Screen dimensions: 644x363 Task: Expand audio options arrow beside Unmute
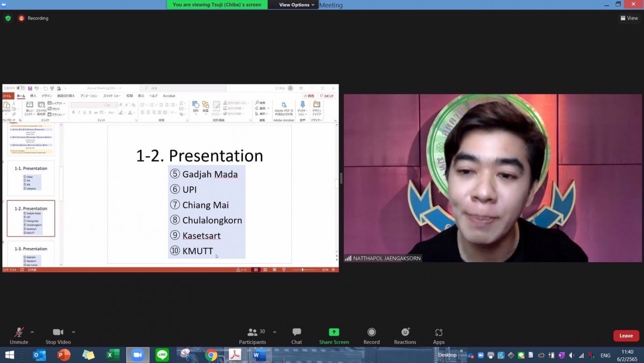point(32,332)
